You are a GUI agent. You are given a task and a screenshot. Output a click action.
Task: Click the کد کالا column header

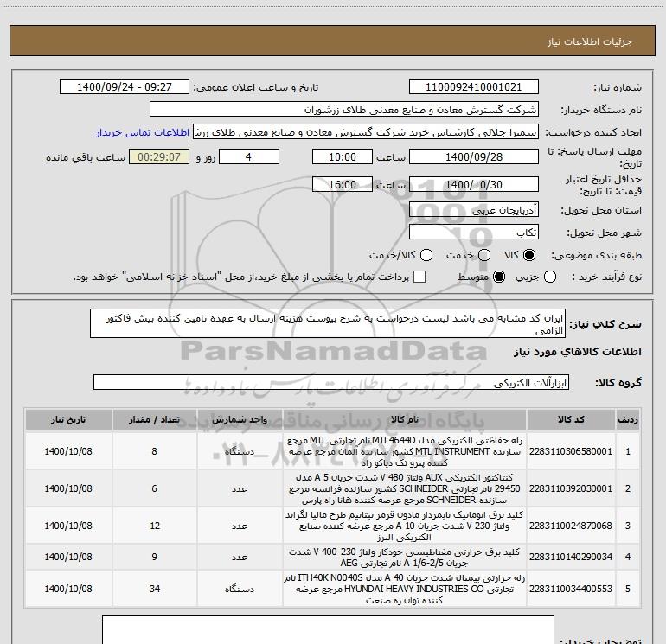(571, 419)
